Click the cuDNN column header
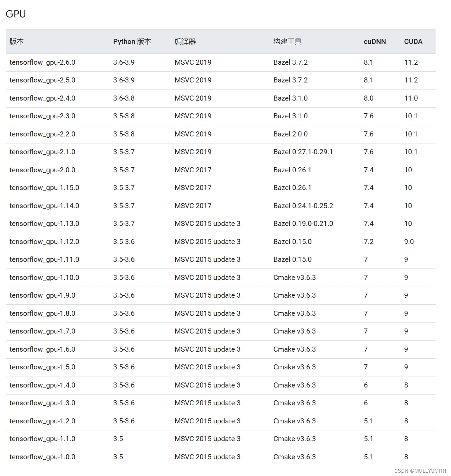Screen dimensions: 451x476 tap(375, 42)
